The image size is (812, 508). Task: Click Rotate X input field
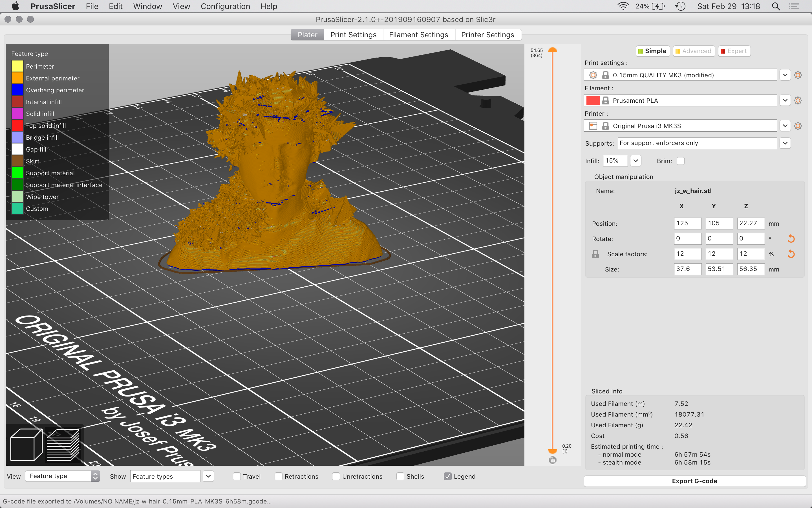[687, 238]
